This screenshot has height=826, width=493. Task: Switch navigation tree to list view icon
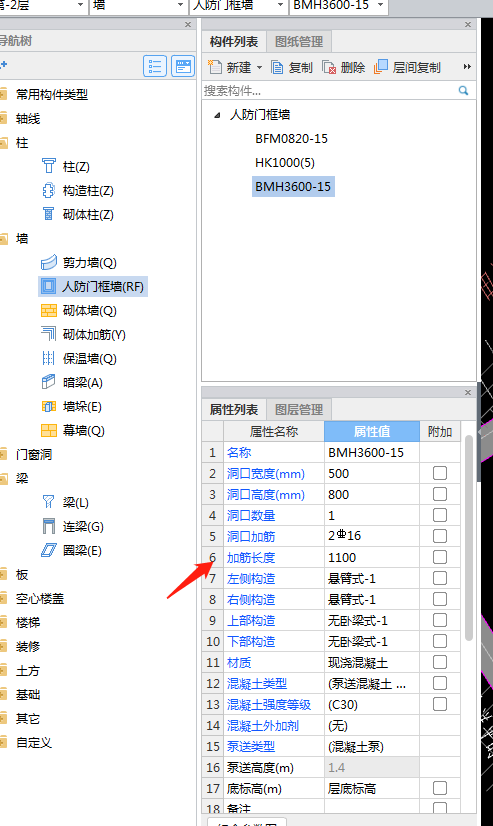pos(155,66)
